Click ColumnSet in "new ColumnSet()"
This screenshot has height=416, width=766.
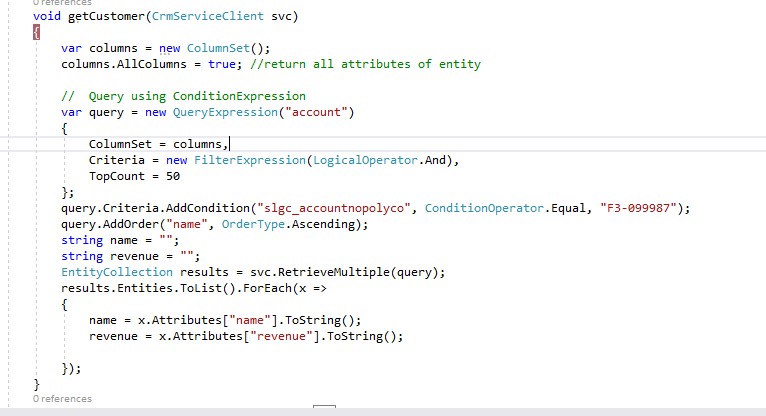pos(218,48)
